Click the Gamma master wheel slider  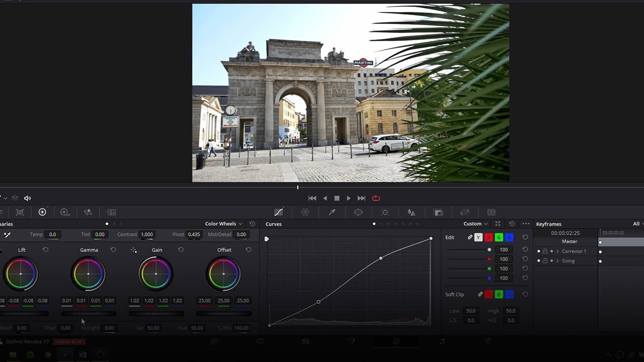tap(89, 314)
